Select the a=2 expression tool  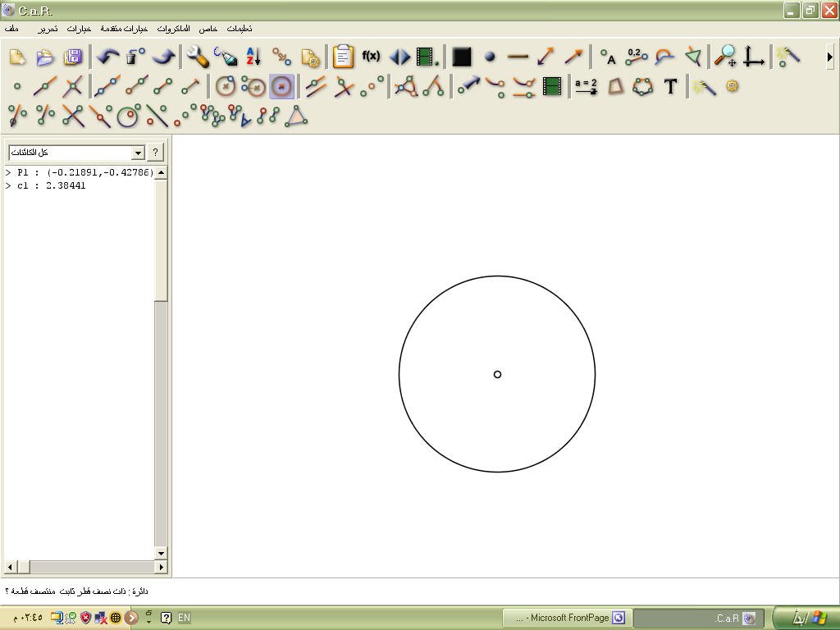click(x=586, y=86)
